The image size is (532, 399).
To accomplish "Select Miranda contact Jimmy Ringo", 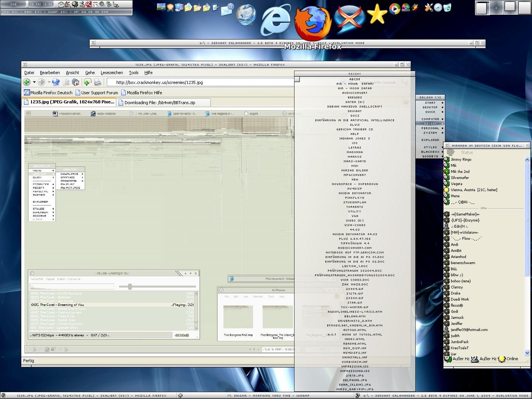I will (x=461, y=160).
